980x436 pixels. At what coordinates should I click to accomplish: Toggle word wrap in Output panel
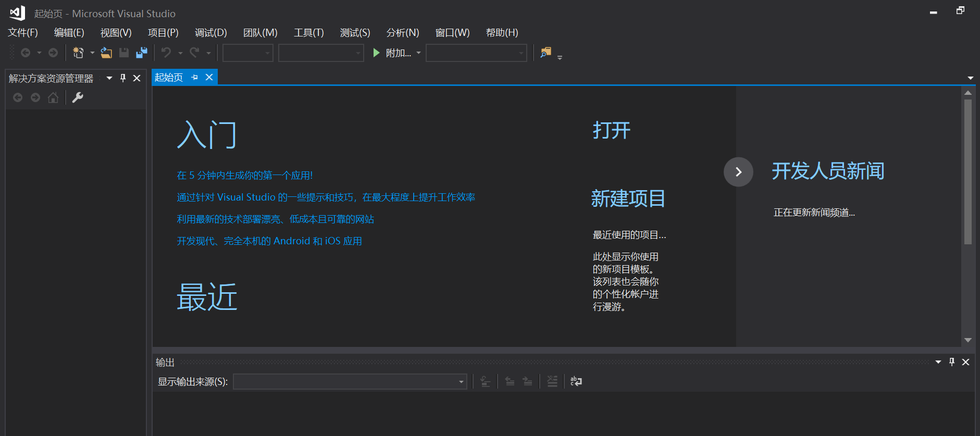click(x=576, y=381)
